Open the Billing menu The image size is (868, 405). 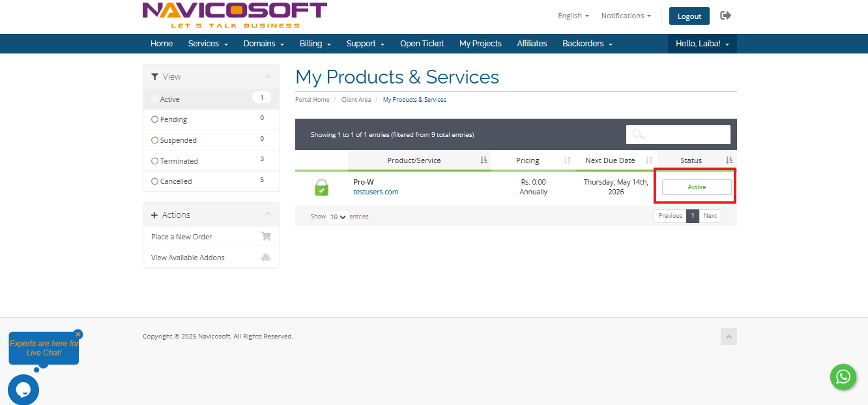(315, 44)
